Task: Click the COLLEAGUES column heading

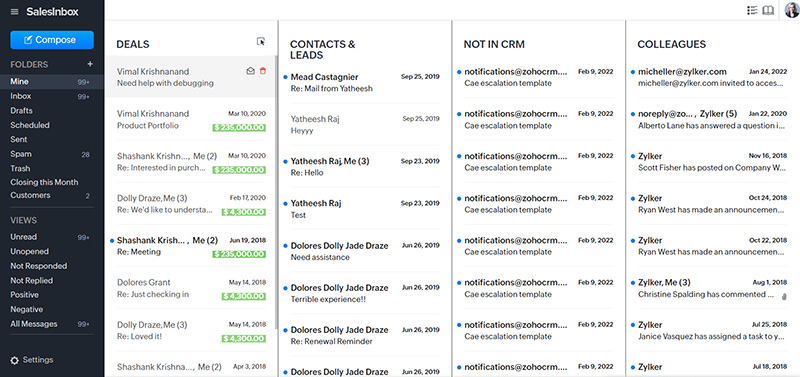Action: pyautogui.click(x=671, y=44)
